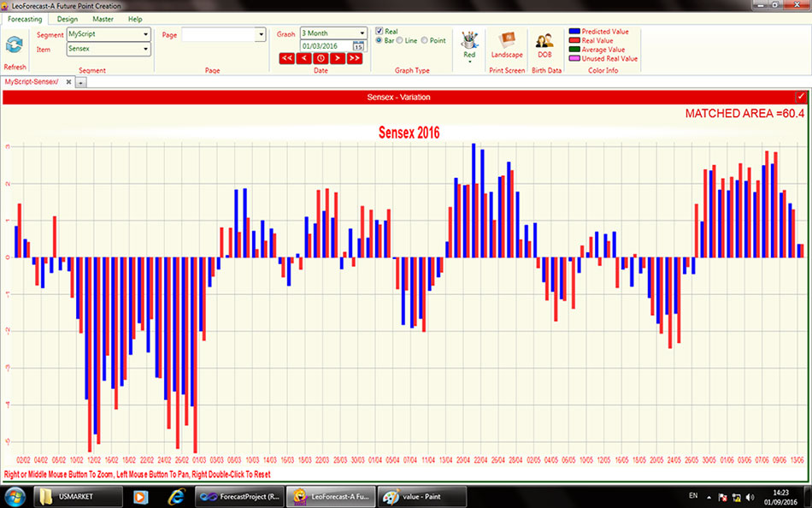Click the flag action center tray icon
This screenshot has height=508, width=812.
(x=722, y=498)
